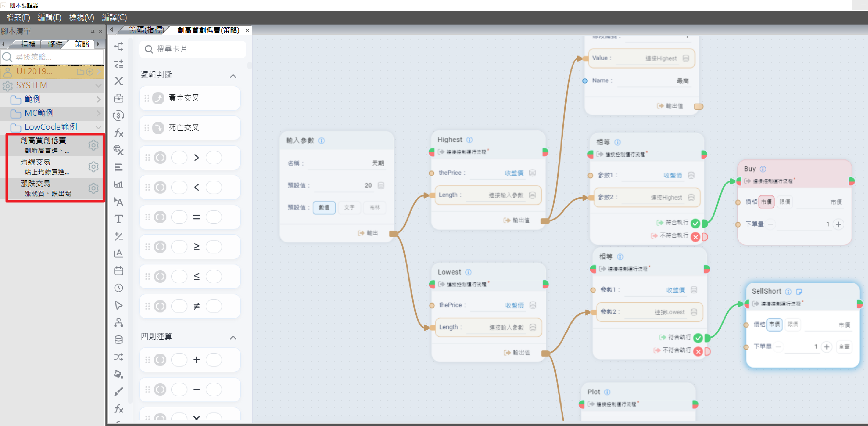The image size is (868, 426).
Task: Switch to the 籌碼(指標) tab
Action: coord(146,30)
